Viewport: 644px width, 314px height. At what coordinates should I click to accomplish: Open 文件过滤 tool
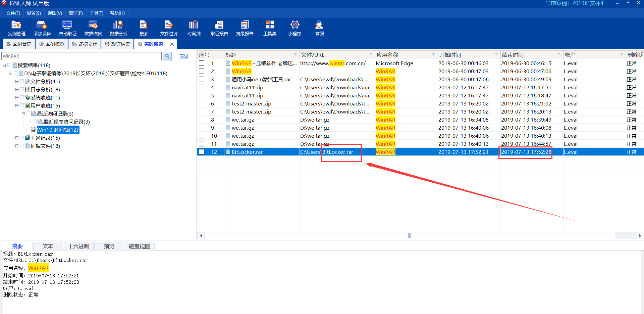(169, 28)
